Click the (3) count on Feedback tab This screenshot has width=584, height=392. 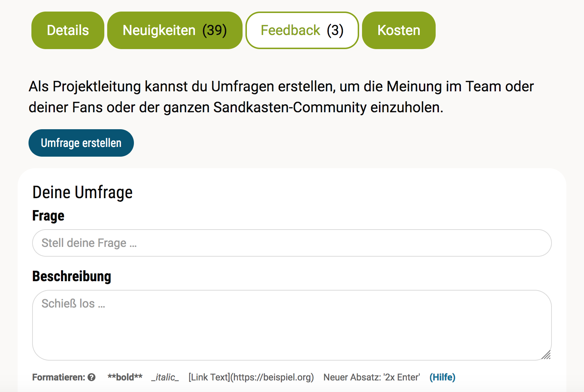(335, 30)
